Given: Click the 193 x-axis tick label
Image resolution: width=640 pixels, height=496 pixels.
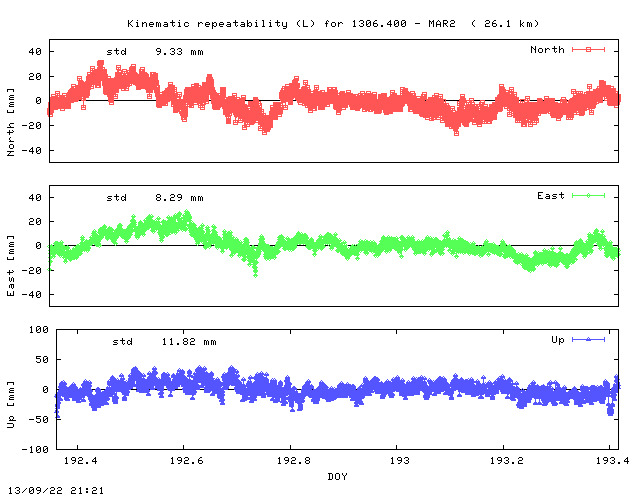Looking at the screenshot, I should (x=399, y=460).
